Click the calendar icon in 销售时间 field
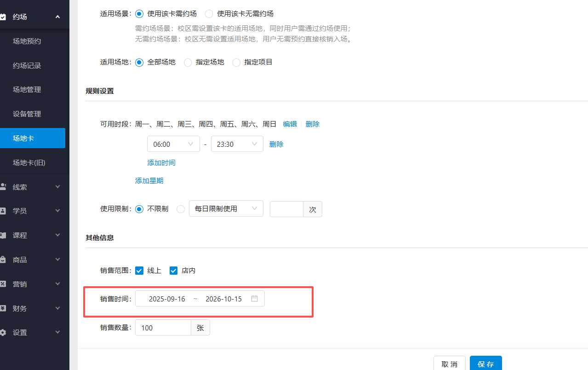The image size is (588, 370). [x=254, y=298]
